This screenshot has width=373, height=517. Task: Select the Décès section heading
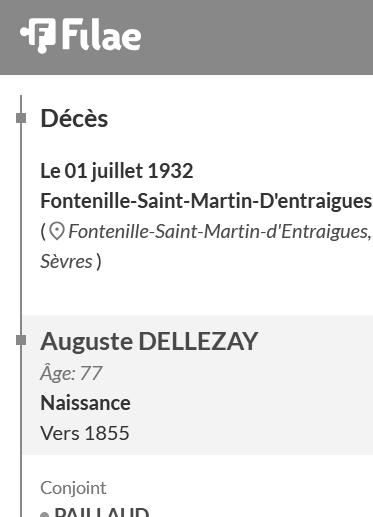click(x=74, y=118)
